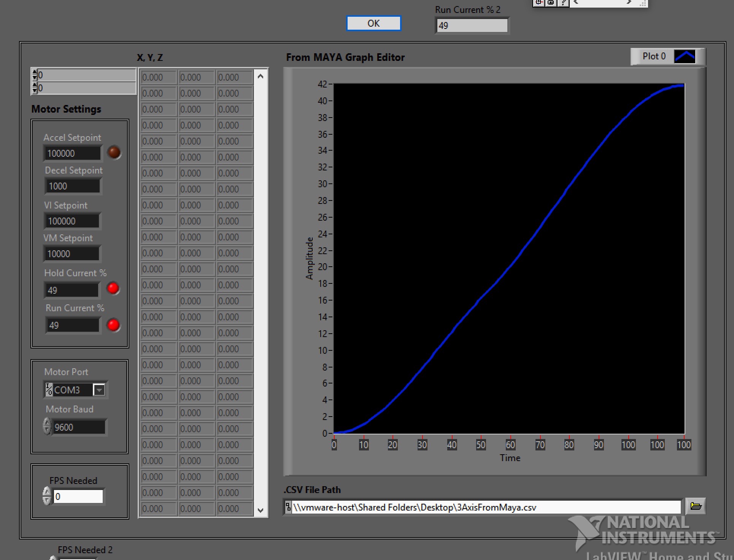This screenshot has height=560, width=734.
Task: Click the FPS Needed label
Action: [x=73, y=481]
